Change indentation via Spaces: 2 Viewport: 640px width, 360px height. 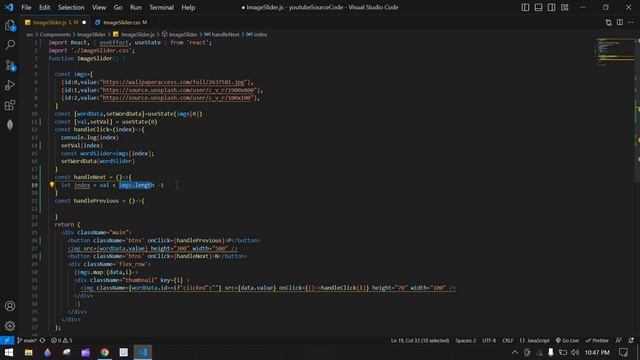point(466,340)
